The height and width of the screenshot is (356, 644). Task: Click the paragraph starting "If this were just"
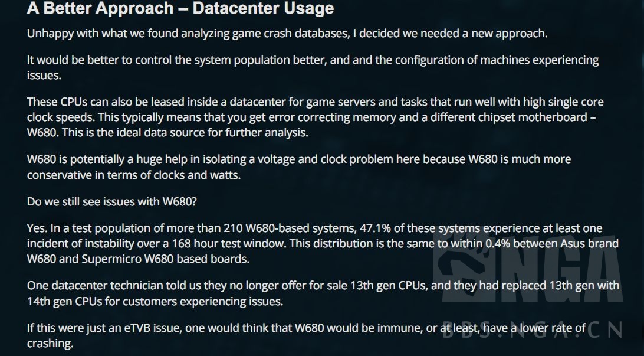pos(307,335)
